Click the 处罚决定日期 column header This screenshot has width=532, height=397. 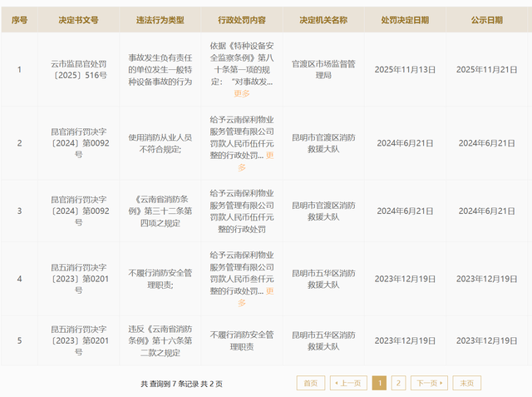coord(405,20)
